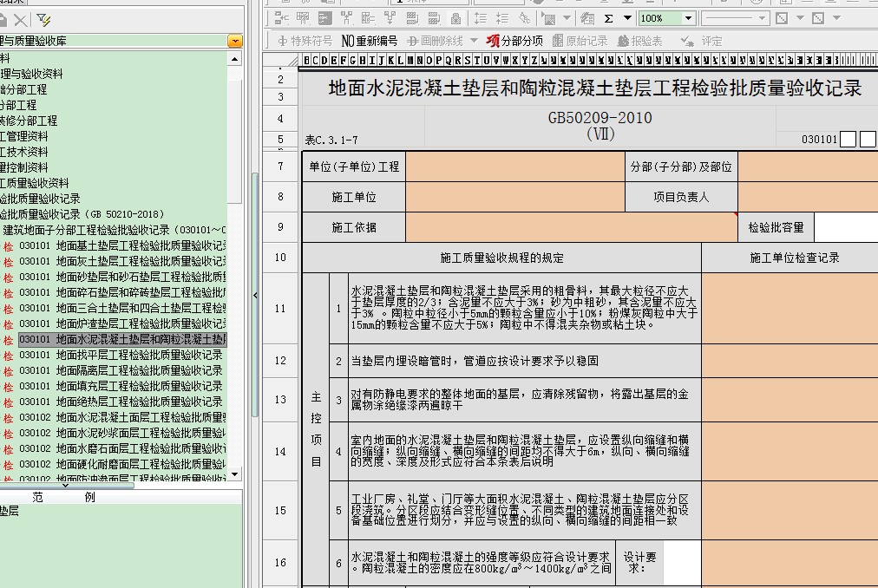Click the 评定 evaluation tool
The width and height of the screenshot is (878, 588).
703,41
